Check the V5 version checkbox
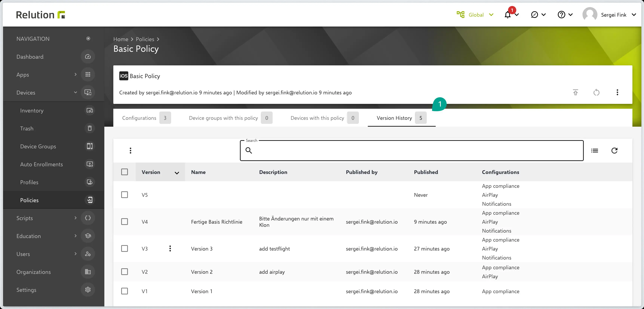This screenshot has width=644, height=309. [x=124, y=195]
